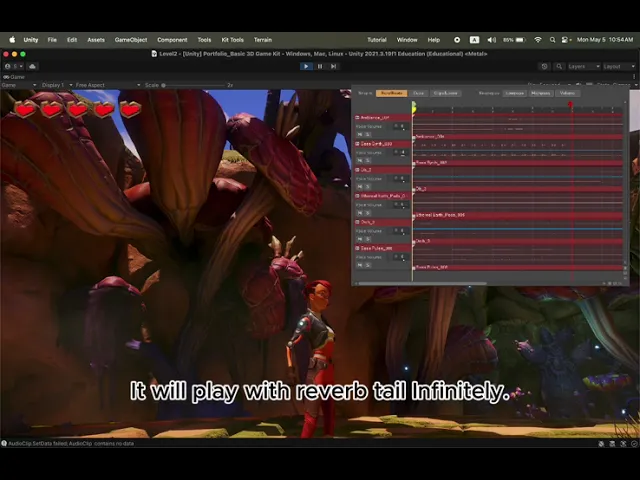Open the Unity account dropdown
Screen dimensions: 640x480
pos(13,66)
